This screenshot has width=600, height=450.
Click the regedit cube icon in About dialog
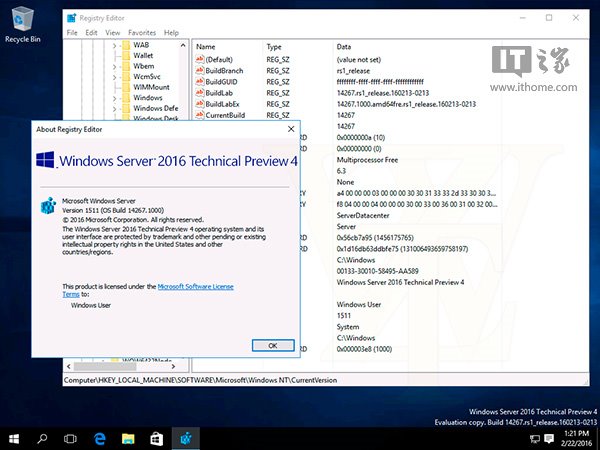(49, 205)
